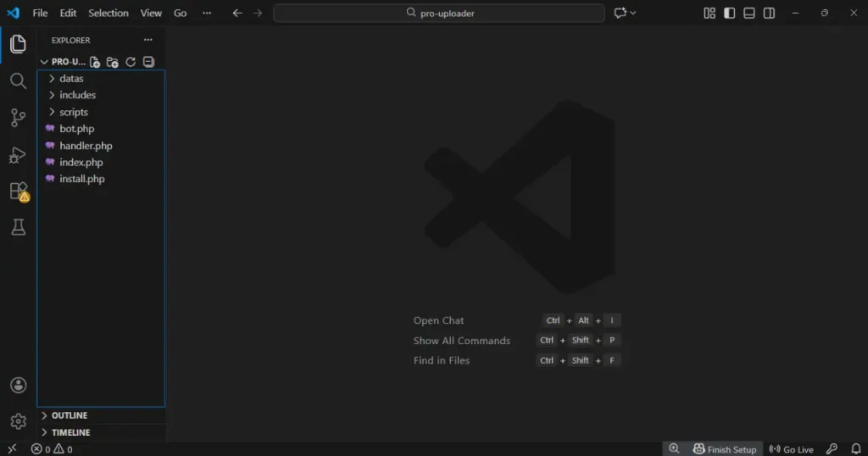
Task: Open errors and warnings count in status bar
Action: pos(52,449)
